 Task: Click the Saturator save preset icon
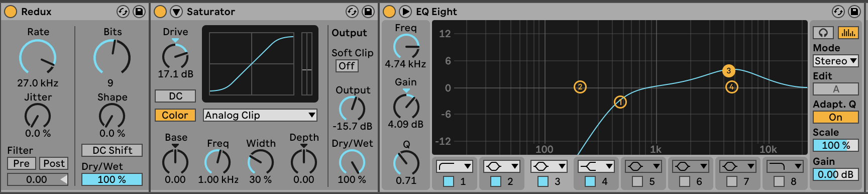click(368, 12)
